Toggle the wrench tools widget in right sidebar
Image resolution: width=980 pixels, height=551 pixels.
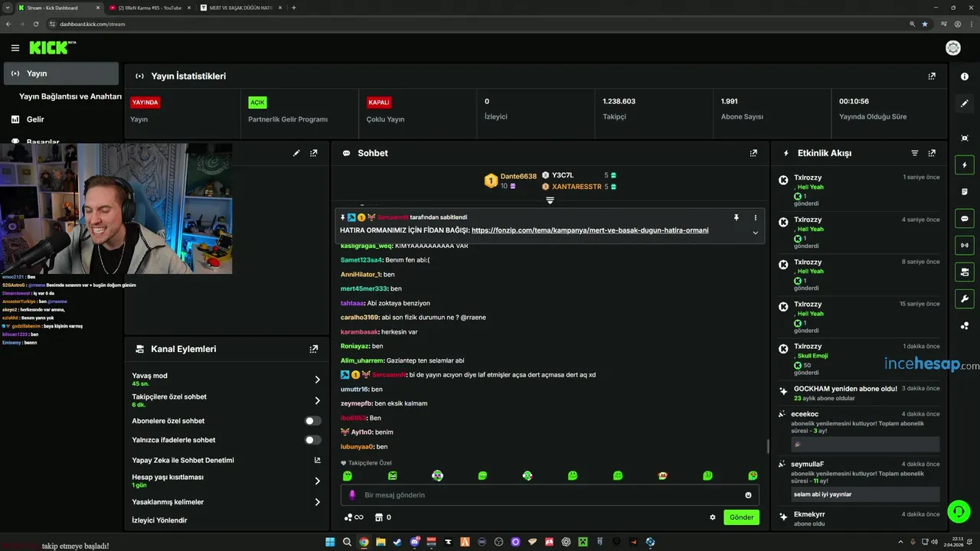coord(965,298)
